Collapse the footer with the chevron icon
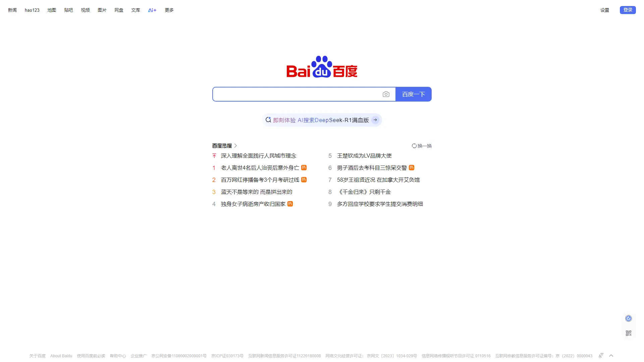Screen dimensions: 644x362 point(611,355)
